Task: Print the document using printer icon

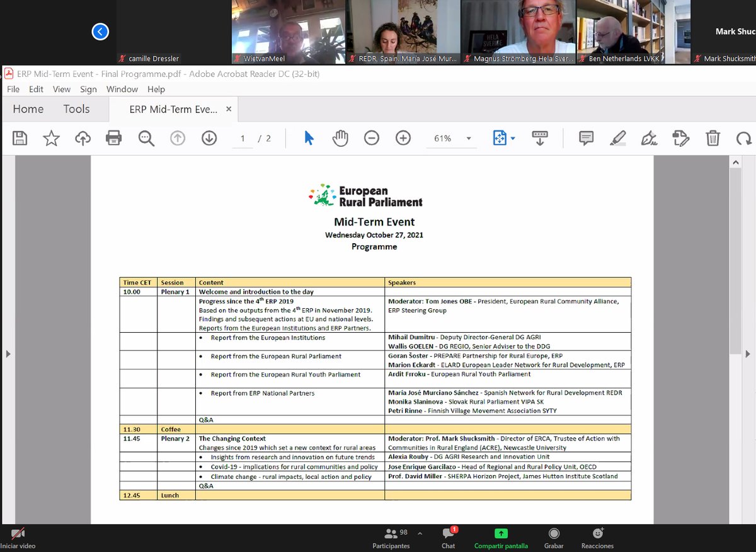Action: point(113,138)
